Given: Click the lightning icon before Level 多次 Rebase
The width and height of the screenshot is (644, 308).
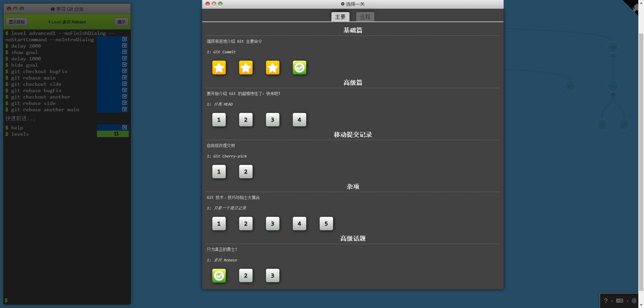Looking at the screenshot, I should (x=49, y=22).
